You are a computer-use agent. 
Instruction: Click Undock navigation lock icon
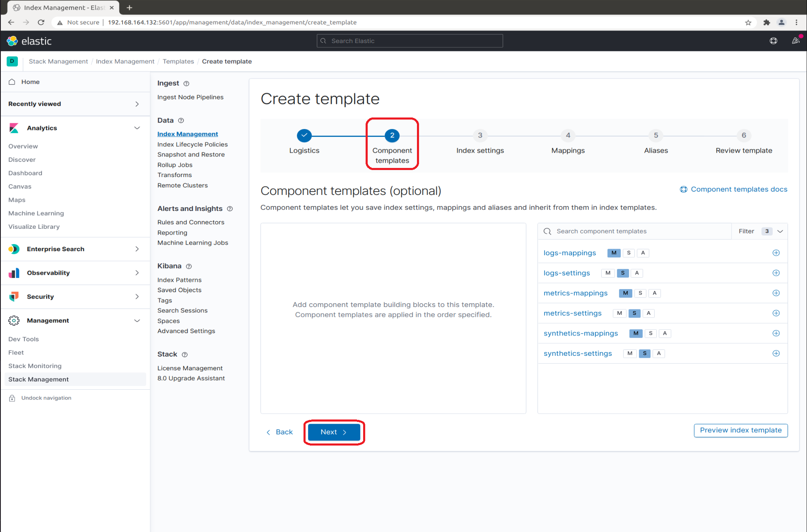(12, 398)
